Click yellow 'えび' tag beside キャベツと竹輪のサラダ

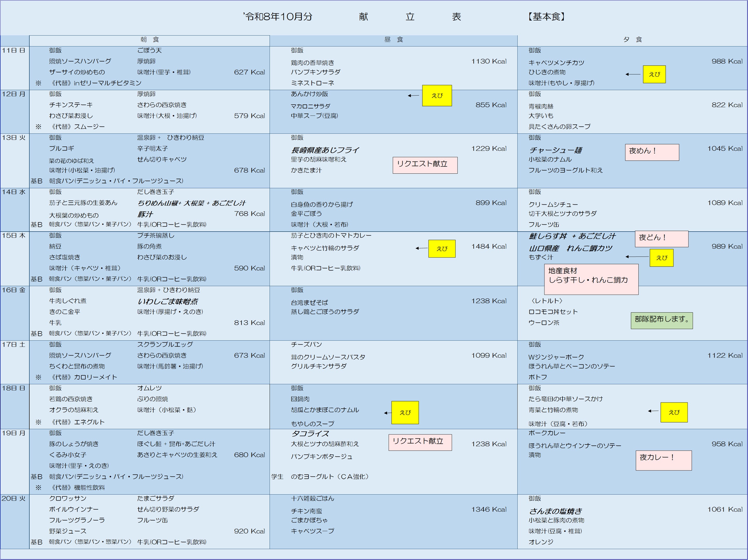tap(442, 249)
